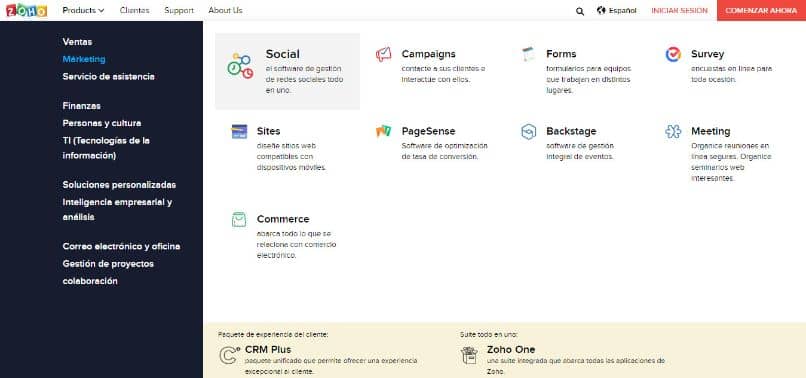Open the Backstage product title
Image resolution: width=806 pixels, height=378 pixels.
(x=571, y=132)
